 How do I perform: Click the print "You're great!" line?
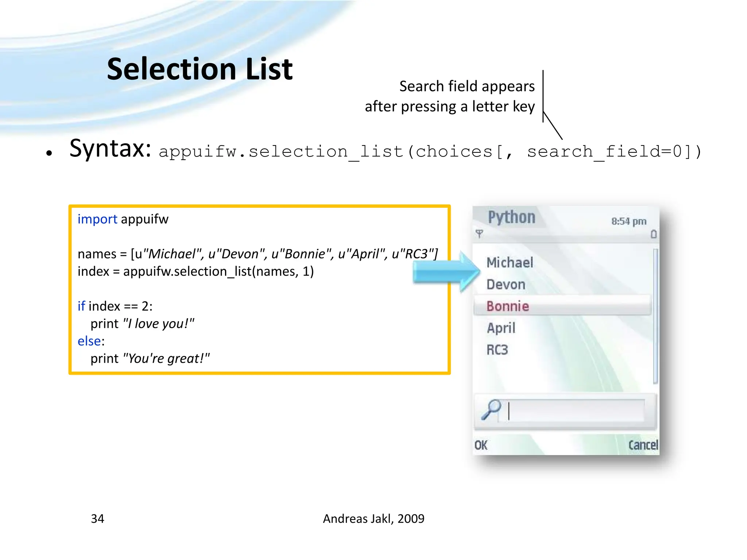(150, 359)
